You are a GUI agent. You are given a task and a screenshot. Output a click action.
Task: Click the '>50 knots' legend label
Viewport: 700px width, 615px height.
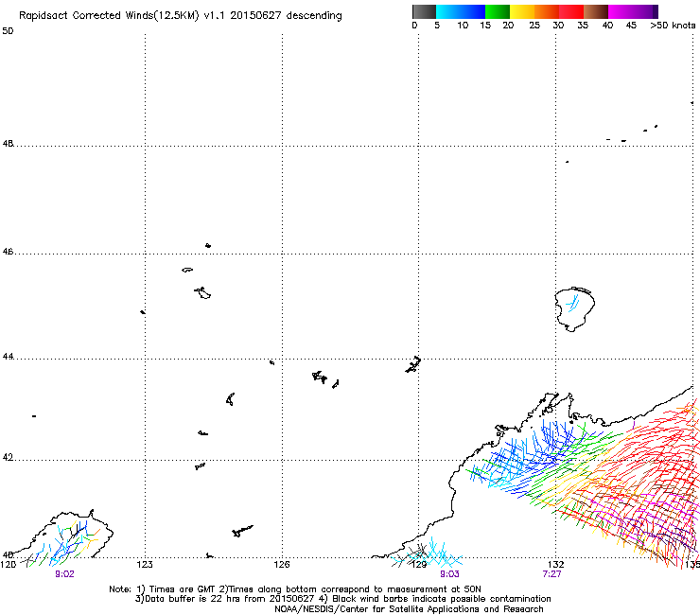click(673, 26)
